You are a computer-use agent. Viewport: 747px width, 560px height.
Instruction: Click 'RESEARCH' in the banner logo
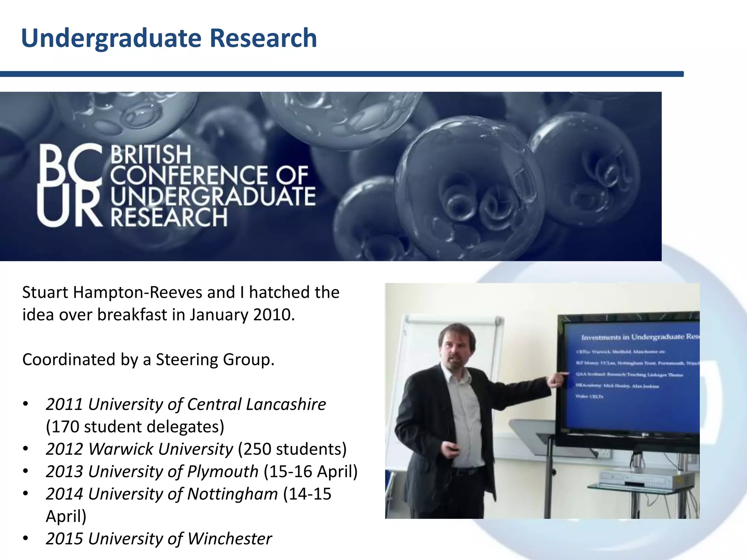pyautogui.click(x=169, y=217)
